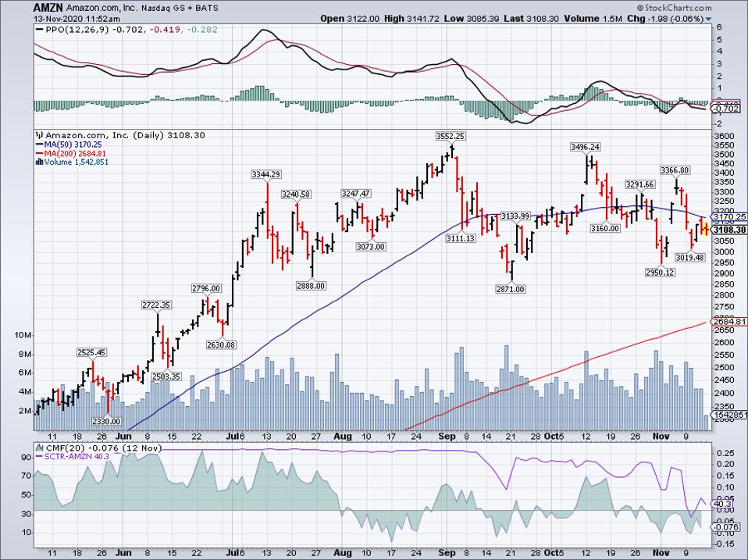
Task: Select the 2888.00 low price annotation
Action: [x=311, y=286]
